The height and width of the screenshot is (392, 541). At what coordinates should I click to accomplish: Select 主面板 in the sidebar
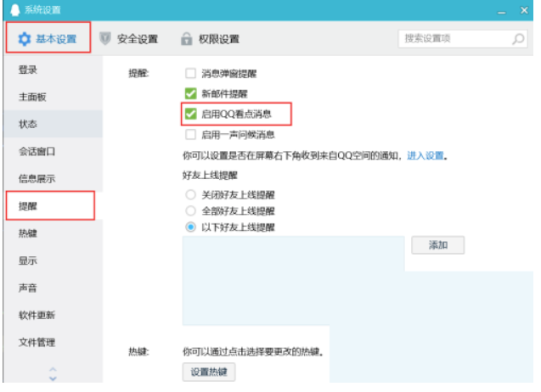(53, 97)
